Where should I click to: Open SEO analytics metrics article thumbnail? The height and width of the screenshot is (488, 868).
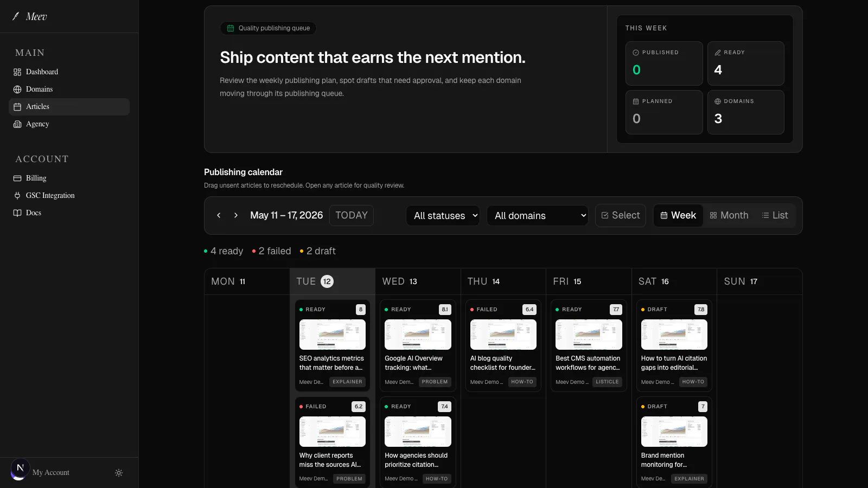tap(333, 335)
